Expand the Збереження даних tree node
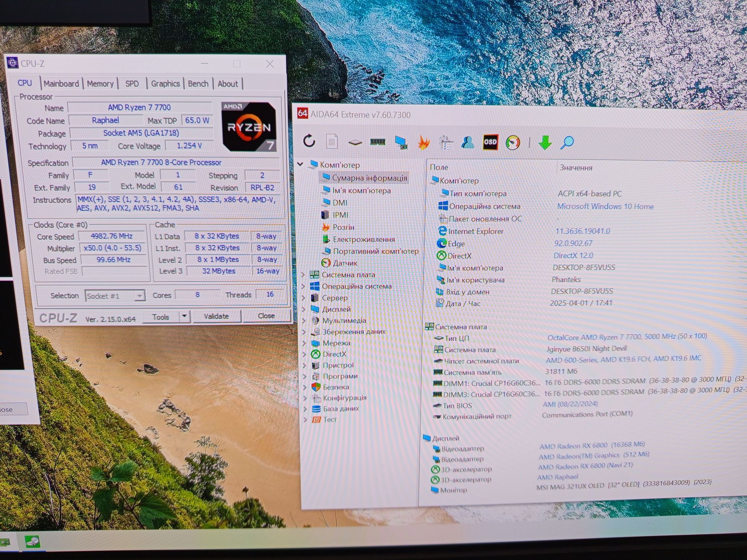The width and height of the screenshot is (747, 560). click(x=304, y=332)
